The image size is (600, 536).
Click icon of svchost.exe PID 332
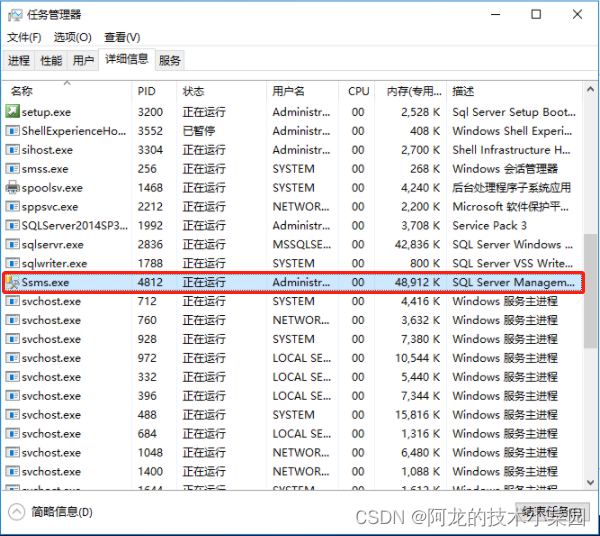(x=12, y=377)
